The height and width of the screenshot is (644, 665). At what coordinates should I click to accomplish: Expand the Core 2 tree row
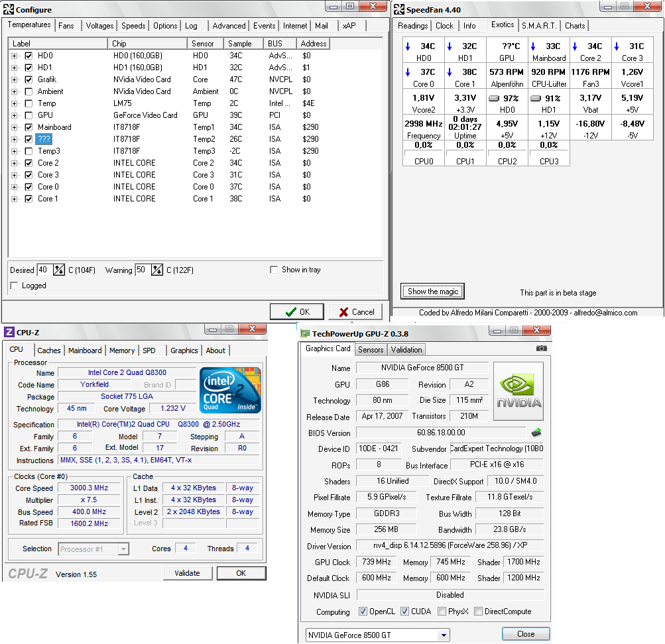[x=15, y=163]
